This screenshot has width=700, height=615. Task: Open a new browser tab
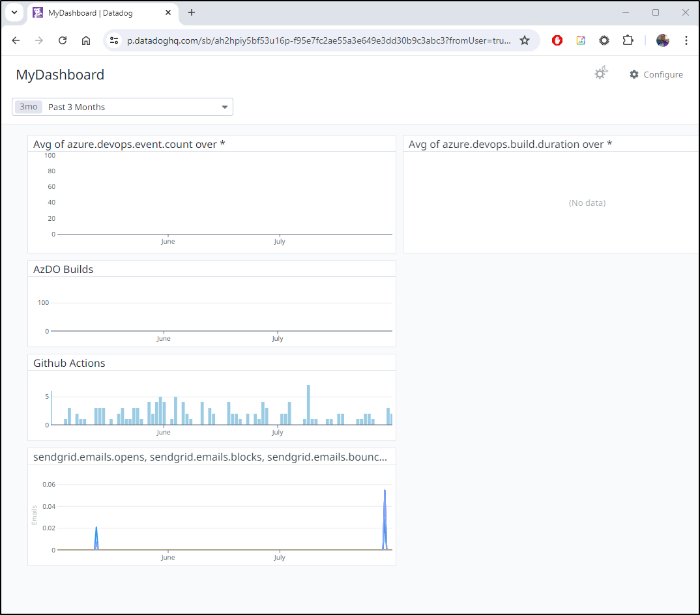point(192,12)
